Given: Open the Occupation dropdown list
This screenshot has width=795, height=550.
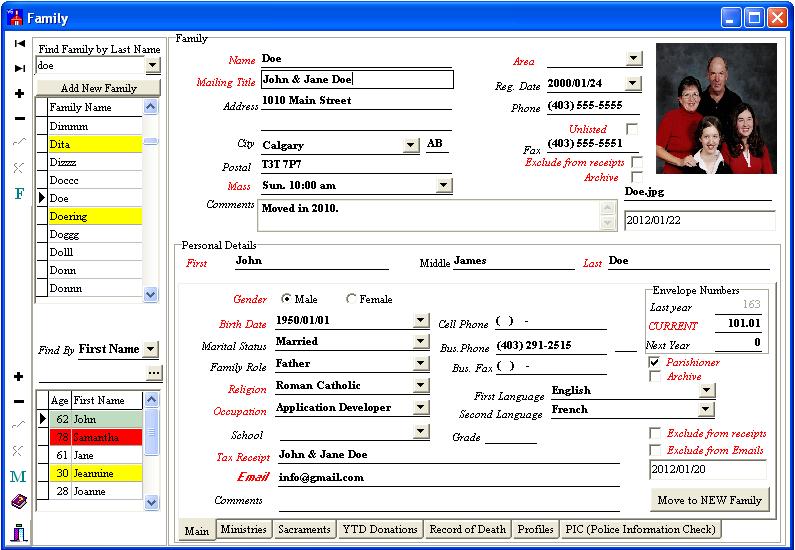Looking at the screenshot, I should point(420,408).
